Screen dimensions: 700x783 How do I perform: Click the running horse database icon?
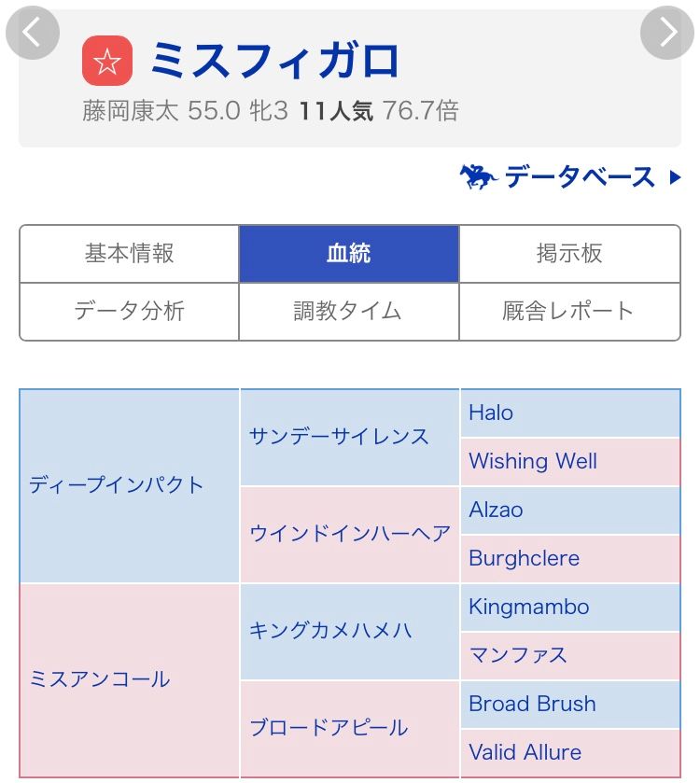[x=478, y=176]
